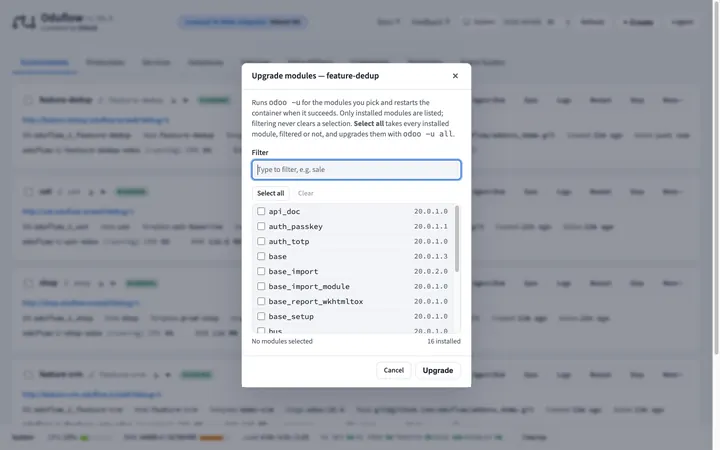720x450 pixels.
Task: Click the page scrollbar behind the dialog
Action: pos(716,177)
